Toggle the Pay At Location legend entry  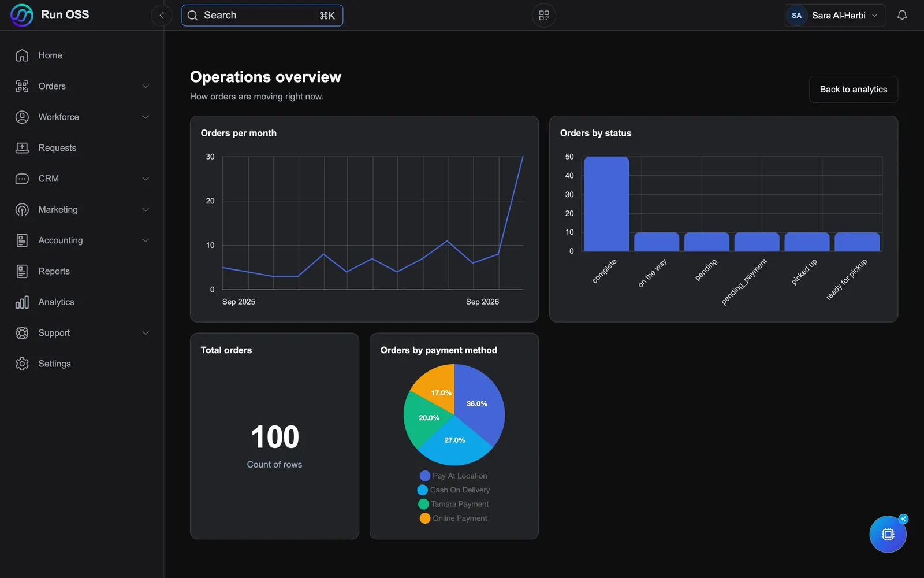coord(453,476)
